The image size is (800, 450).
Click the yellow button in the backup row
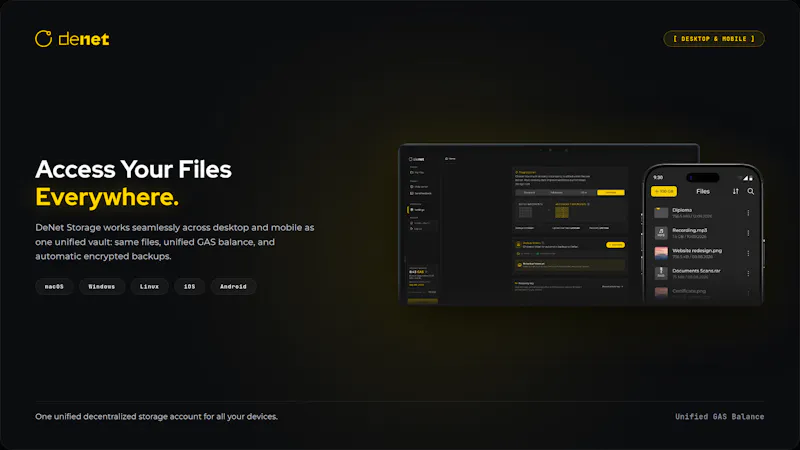pyautogui.click(x=615, y=245)
